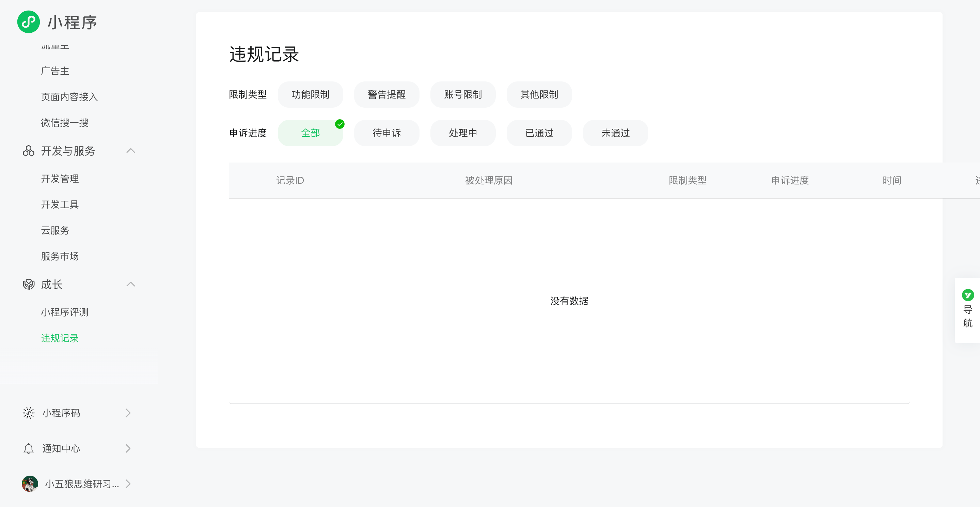The width and height of the screenshot is (980, 507).
Task: Click the 通知中心 bell icon
Action: point(29,448)
